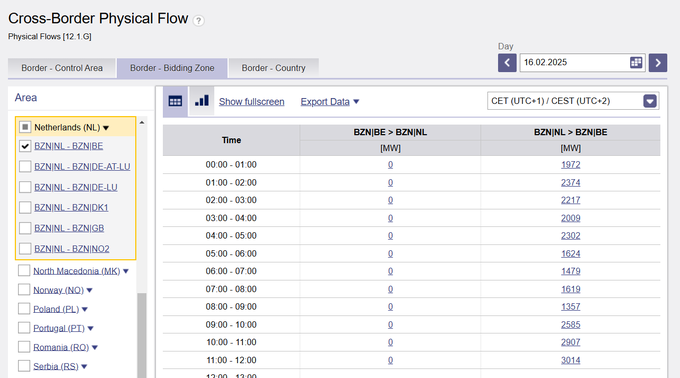Open value 2302 for 04:00 - 05:00

tap(570, 236)
